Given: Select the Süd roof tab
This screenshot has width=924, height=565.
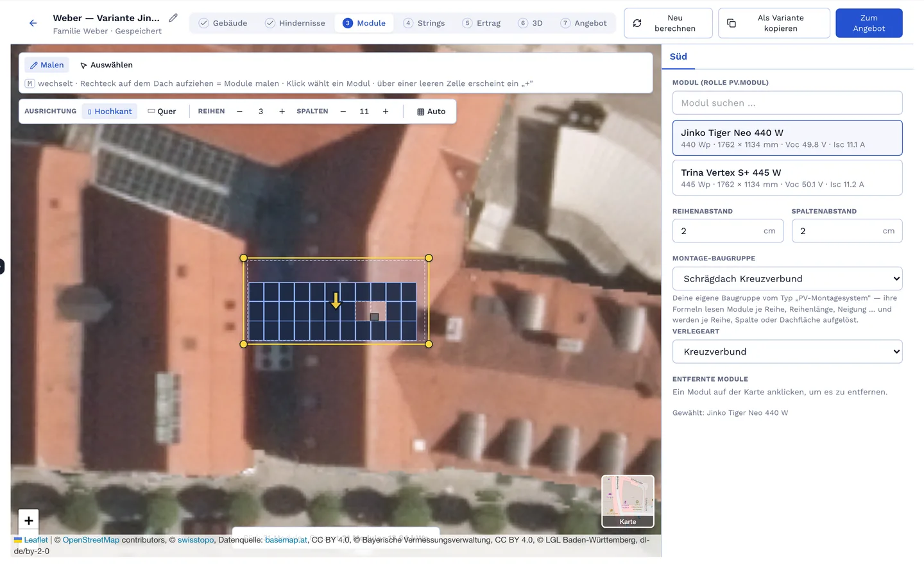Looking at the screenshot, I should tap(678, 56).
